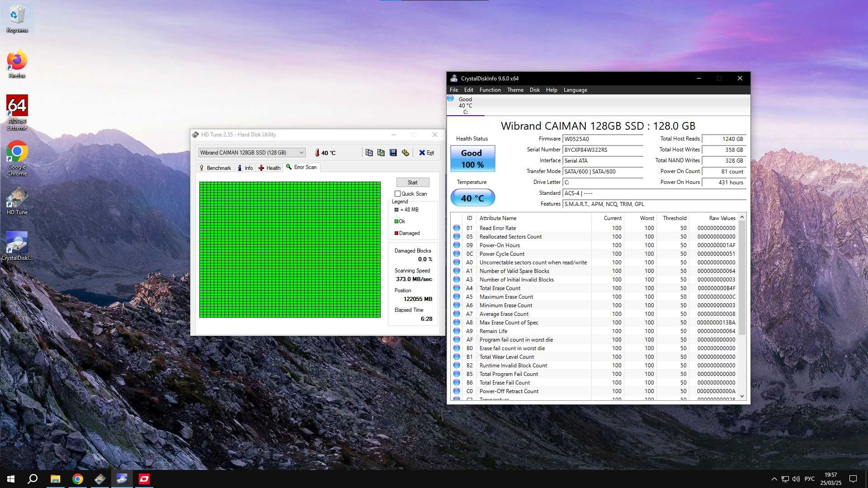
Task: Select the Error Scan tab
Action: pos(302,167)
